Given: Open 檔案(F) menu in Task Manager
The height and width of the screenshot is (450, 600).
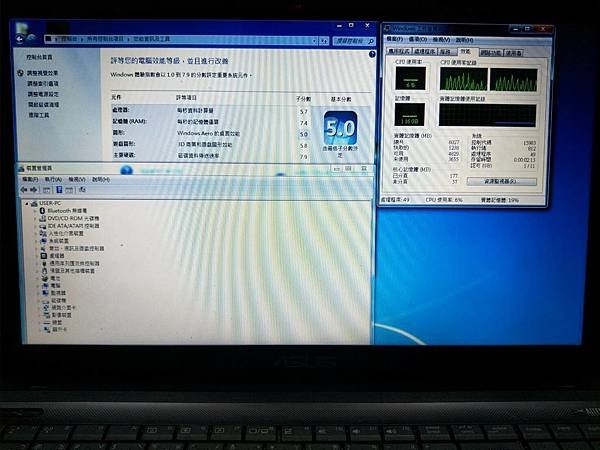Looking at the screenshot, I should 395,39.
